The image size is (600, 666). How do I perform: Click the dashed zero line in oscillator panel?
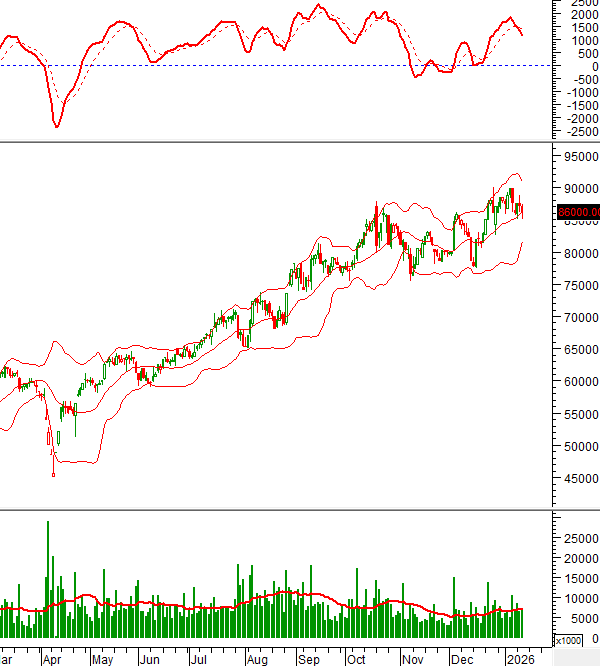300,66
